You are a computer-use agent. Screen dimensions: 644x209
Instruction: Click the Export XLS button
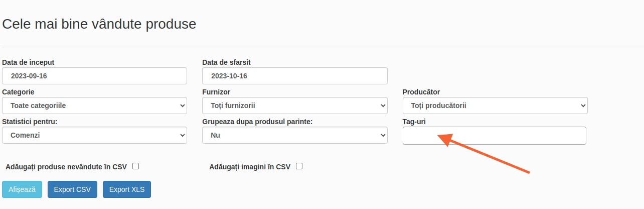pos(127,189)
